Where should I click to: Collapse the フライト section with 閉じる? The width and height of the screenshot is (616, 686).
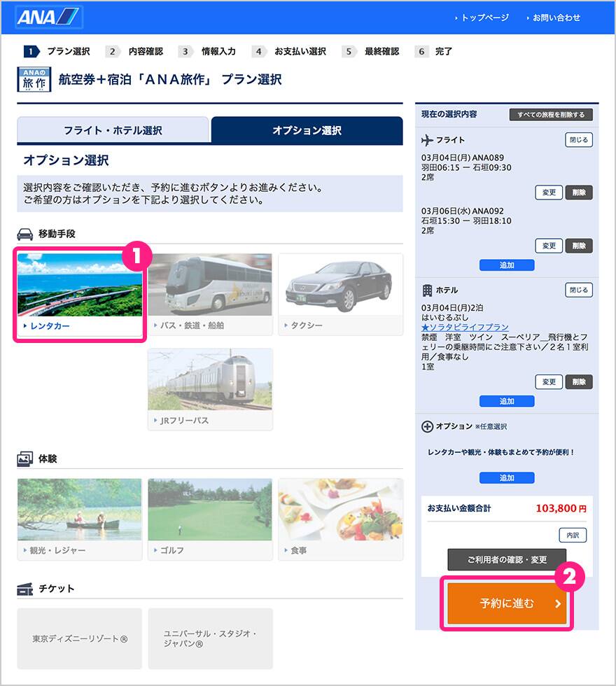(578, 139)
